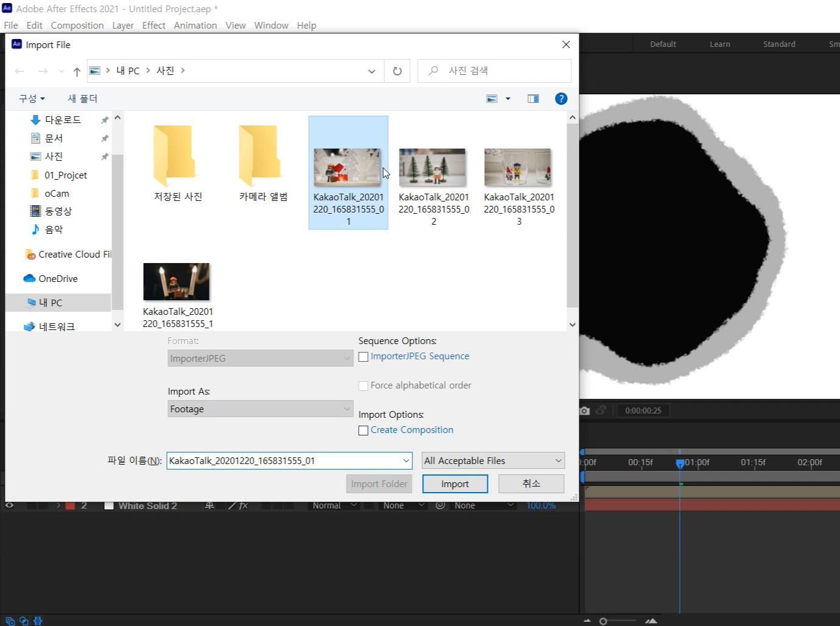Open the help question mark icon
Screen dimensions: 840x626
[x=561, y=99]
